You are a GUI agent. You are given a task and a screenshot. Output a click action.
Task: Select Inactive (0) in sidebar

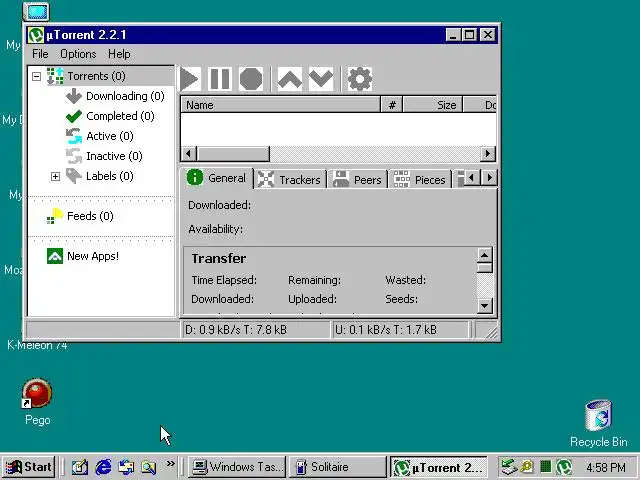[x=114, y=156]
